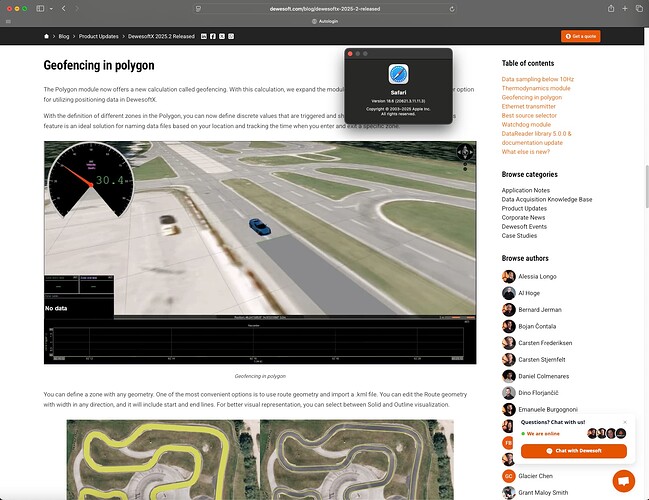Share article via Facebook icon
The image size is (649, 500).
(x=214, y=36)
